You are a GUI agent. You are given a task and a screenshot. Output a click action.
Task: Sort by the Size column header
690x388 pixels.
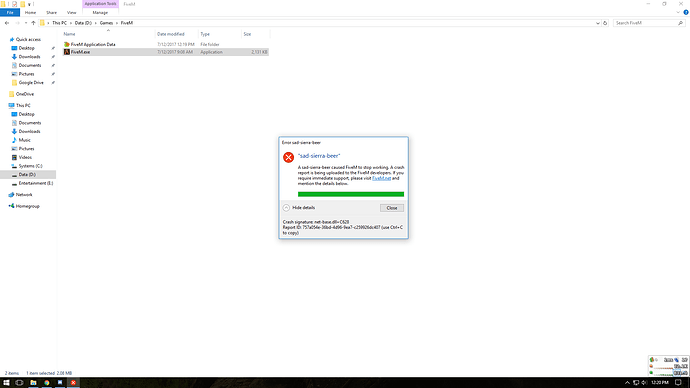pos(247,34)
